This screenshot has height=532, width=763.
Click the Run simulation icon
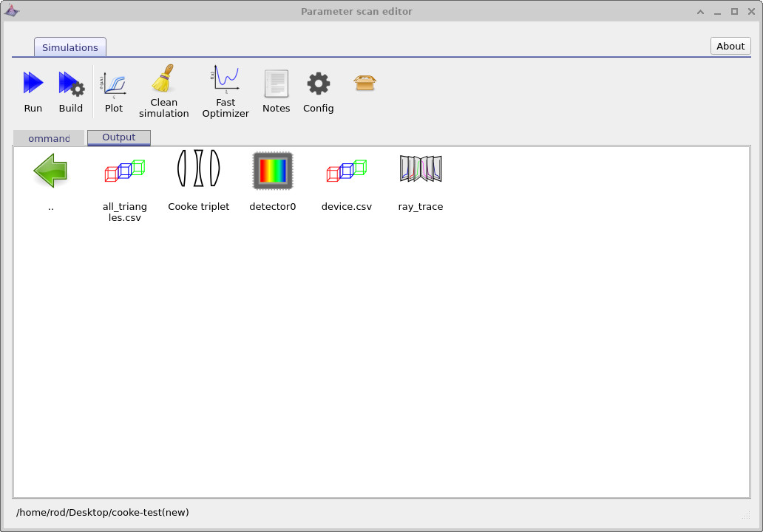(33, 83)
